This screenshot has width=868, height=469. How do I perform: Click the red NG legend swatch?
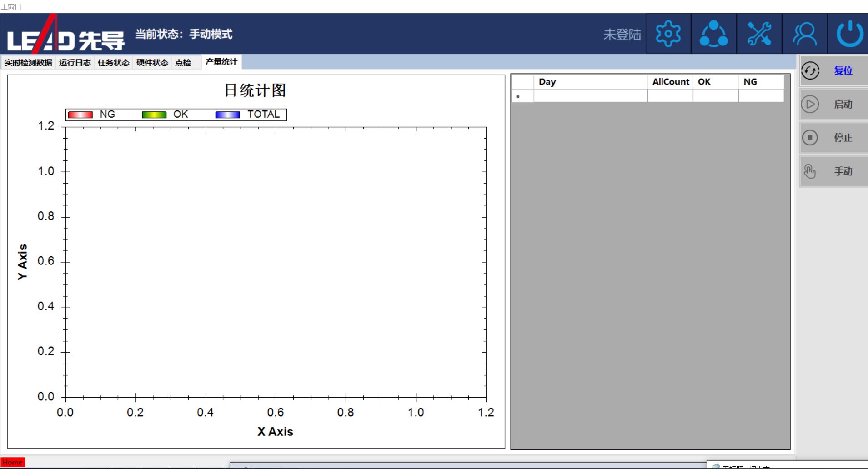click(80, 115)
